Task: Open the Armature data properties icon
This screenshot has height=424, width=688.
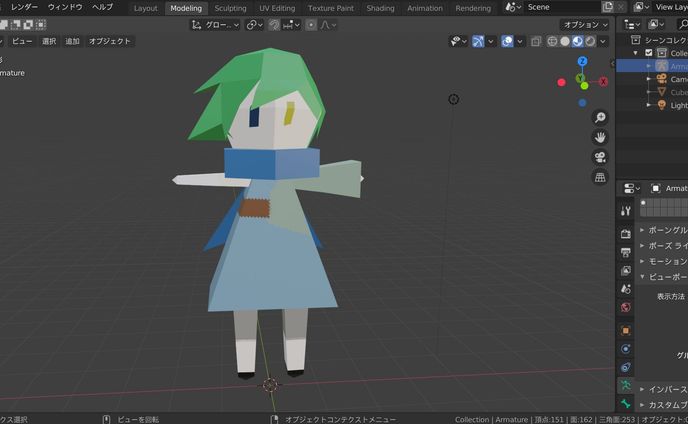Action: click(x=626, y=385)
